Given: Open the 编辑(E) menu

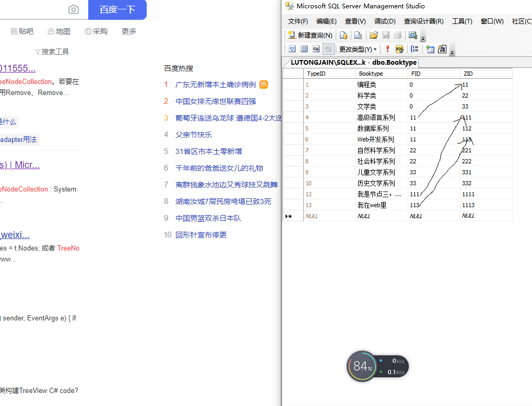Looking at the screenshot, I should [326, 21].
